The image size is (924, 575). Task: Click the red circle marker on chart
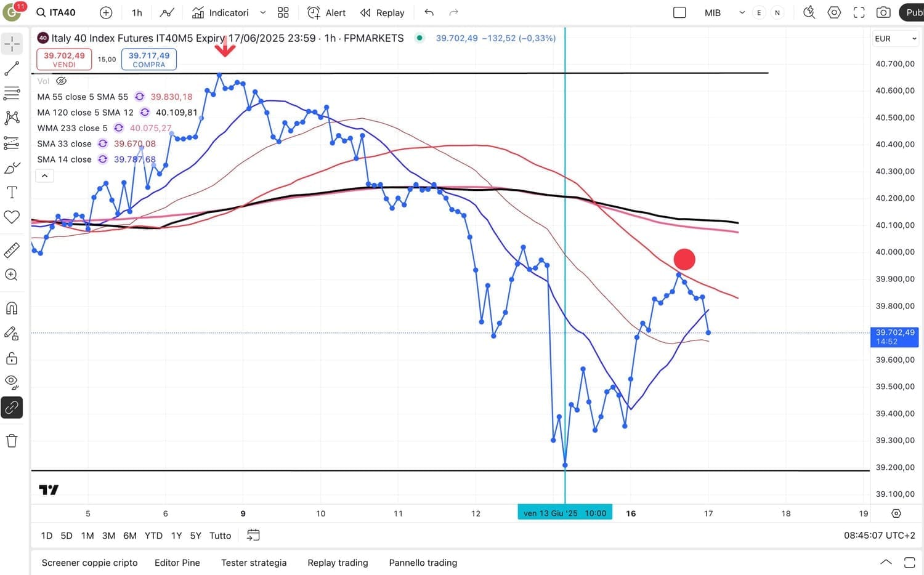coord(684,259)
